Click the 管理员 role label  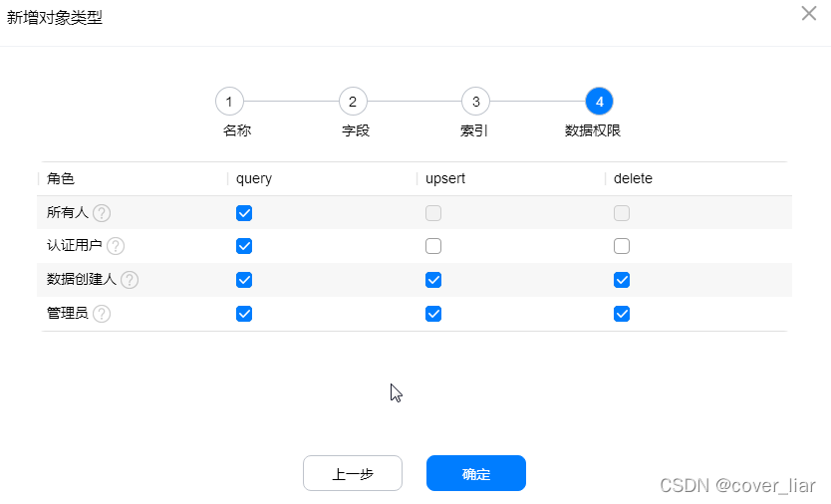(x=68, y=313)
